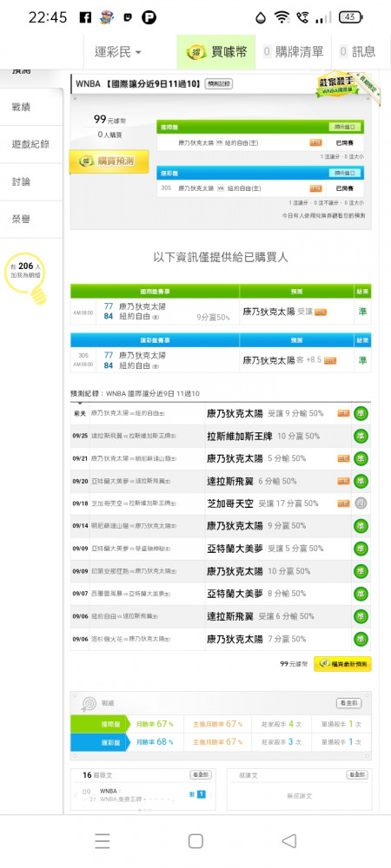The height and width of the screenshot is (868, 391).
Task: Click 看全部 in the 16 篇發文 panel
Action: pyautogui.click(x=201, y=775)
